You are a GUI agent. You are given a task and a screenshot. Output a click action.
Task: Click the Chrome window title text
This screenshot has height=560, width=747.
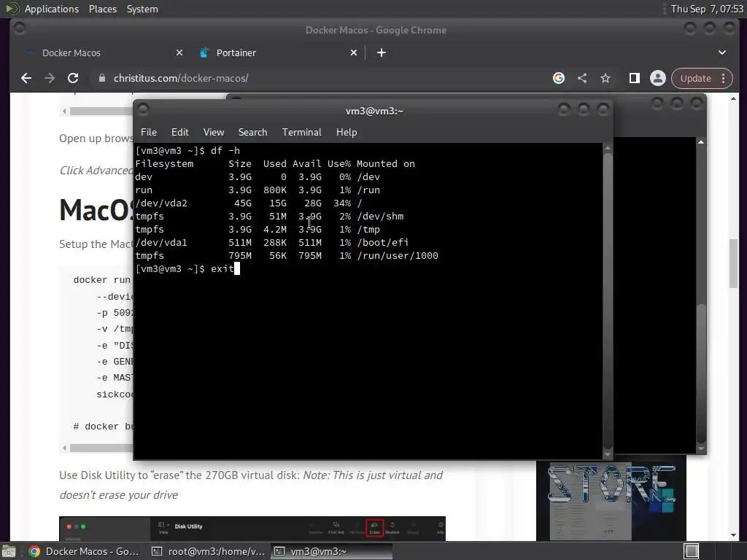[376, 30]
